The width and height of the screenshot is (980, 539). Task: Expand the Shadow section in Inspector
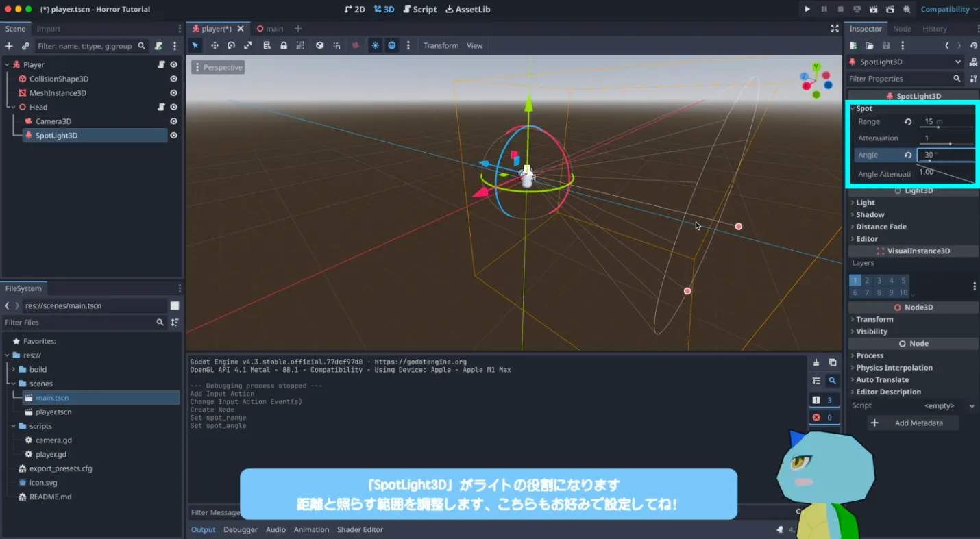pyautogui.click(x=870, y=214)
